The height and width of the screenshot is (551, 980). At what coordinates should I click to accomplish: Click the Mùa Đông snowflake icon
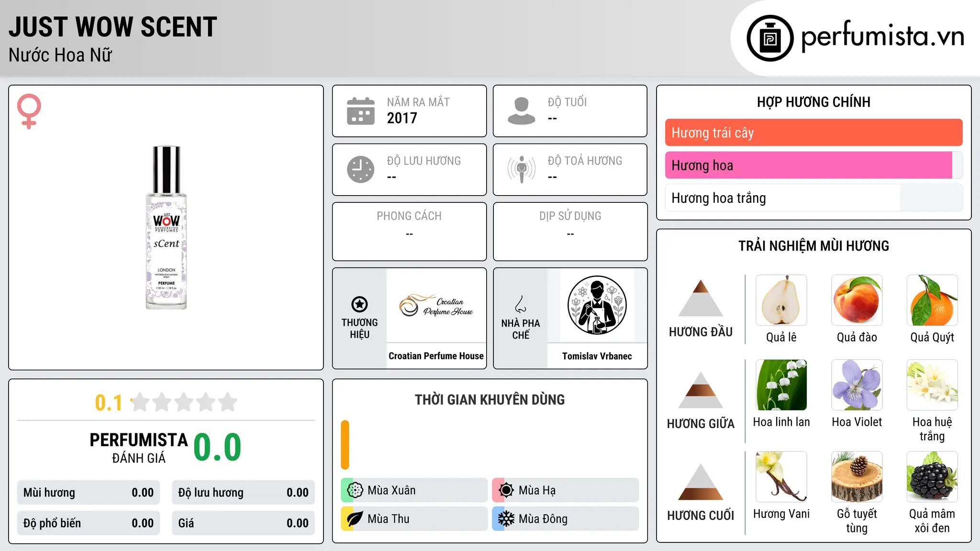coord(506,519)
